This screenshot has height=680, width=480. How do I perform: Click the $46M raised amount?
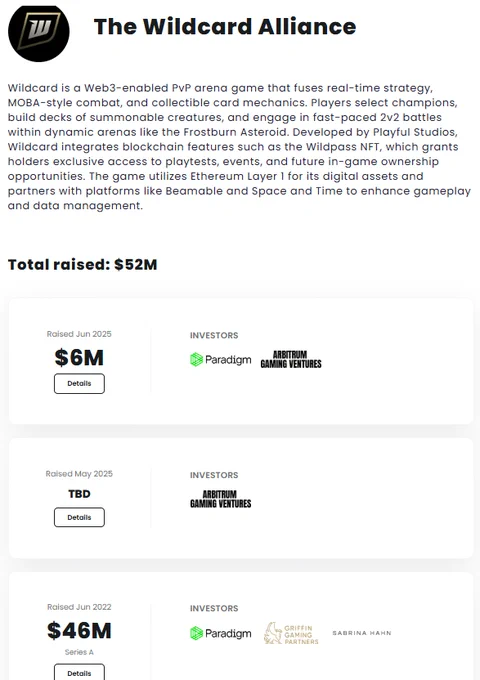point(79,631)
